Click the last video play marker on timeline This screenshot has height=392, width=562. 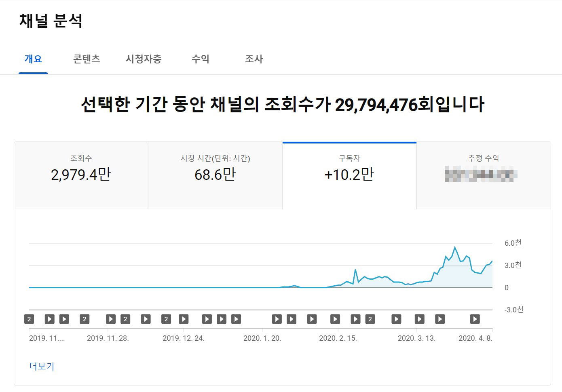pyautogui.click(x=475, y=319)
